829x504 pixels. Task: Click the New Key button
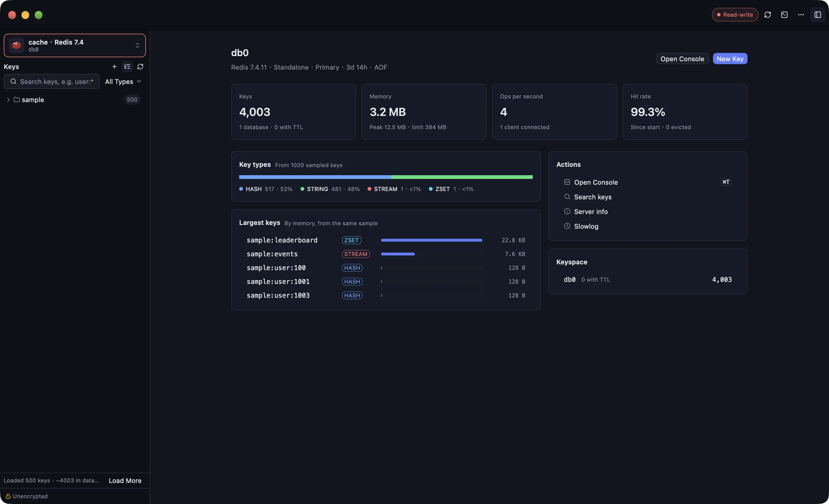click(x=730, y=59)
